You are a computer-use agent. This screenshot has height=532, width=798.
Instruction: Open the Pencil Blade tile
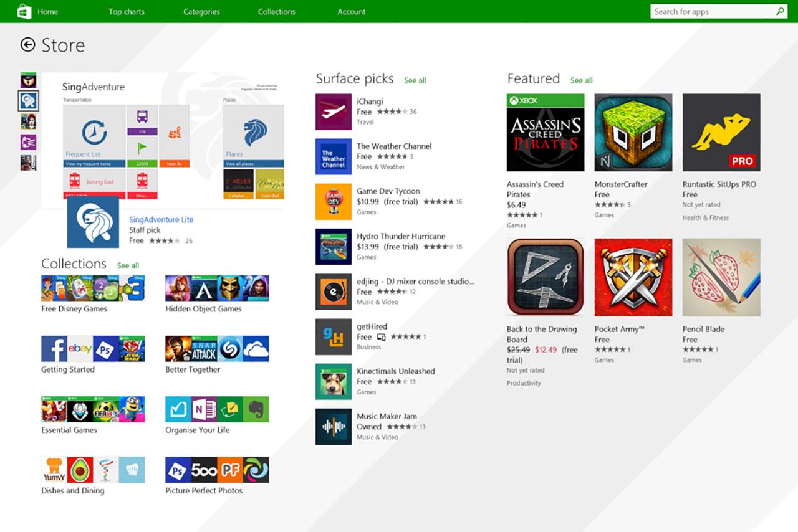click(x=721, y=277)
